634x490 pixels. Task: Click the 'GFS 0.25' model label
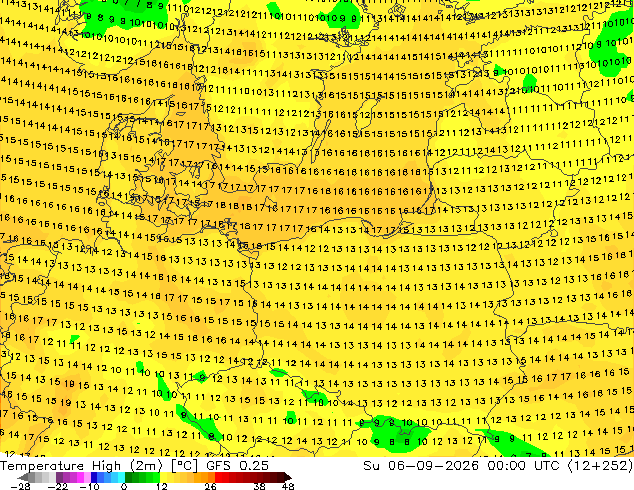(x=237, y=466)
